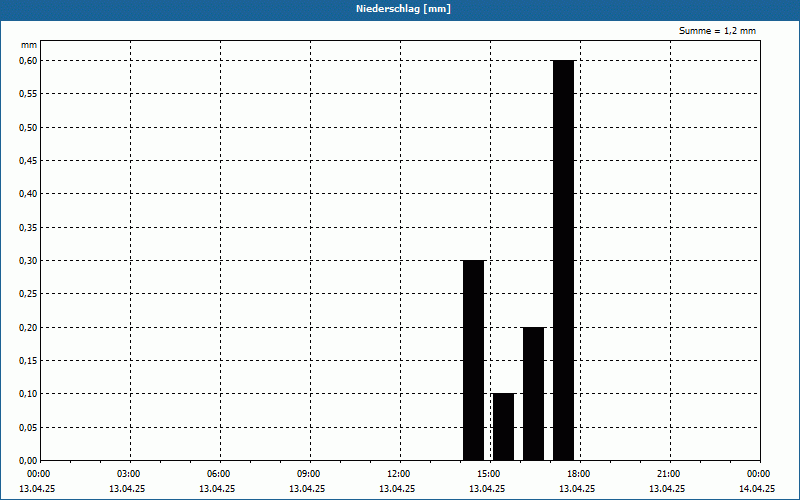Click the 0,40 y-axis value
The image size is (800, 500).
[x=28, y=194]
